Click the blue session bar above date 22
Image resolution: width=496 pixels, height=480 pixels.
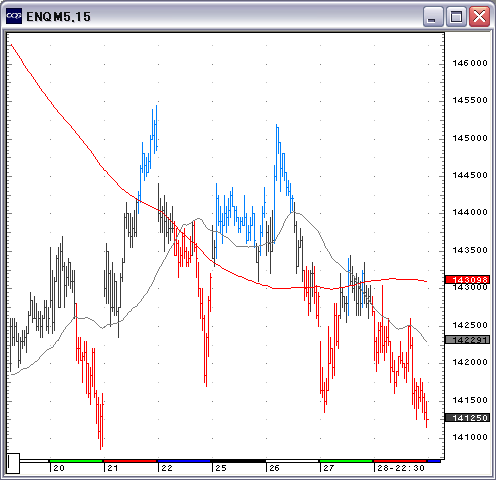184,461
